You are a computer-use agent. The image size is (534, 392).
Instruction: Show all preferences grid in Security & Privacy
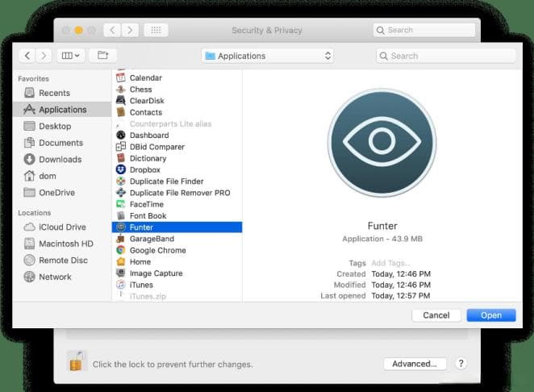[156, 31]
